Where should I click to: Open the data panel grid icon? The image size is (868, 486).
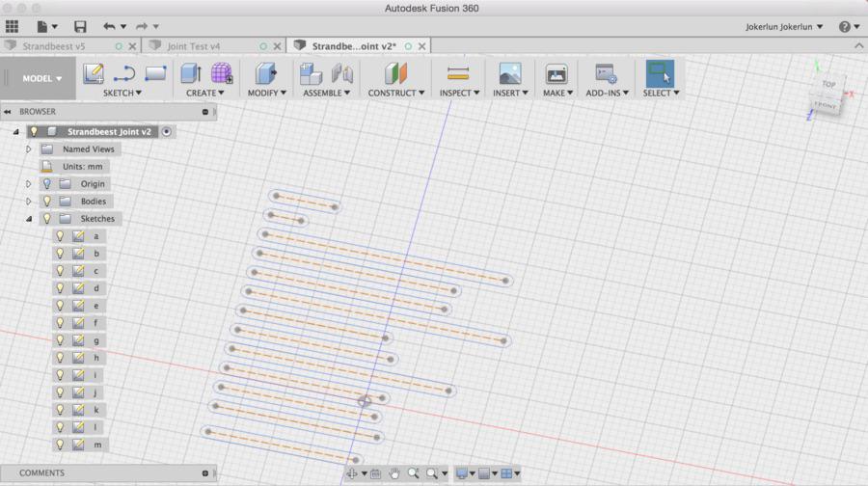[13, 26]
